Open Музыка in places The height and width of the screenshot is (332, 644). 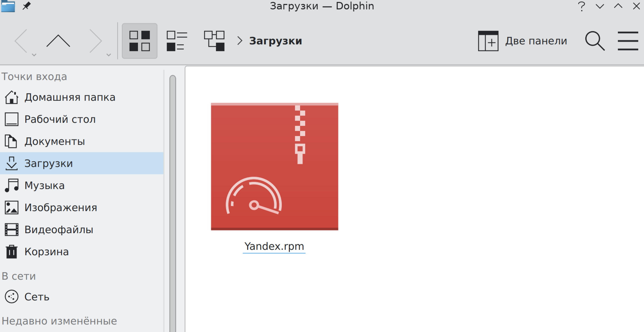82,185
